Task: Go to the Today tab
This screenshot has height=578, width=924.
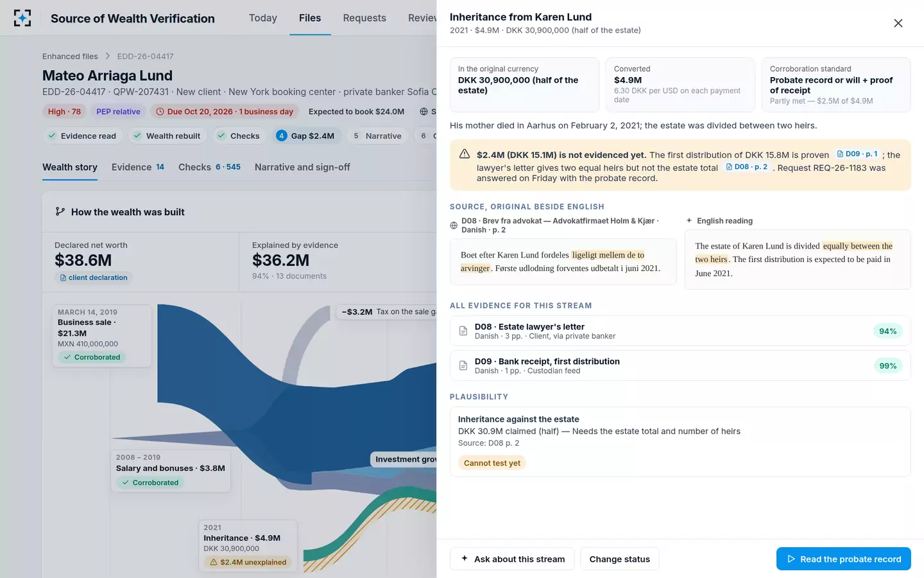Action: [263, 18]
